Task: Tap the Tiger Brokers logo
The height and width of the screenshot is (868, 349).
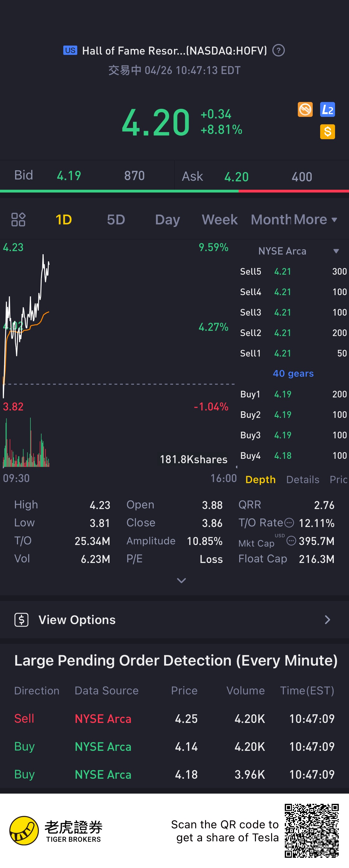Action: 56,830
